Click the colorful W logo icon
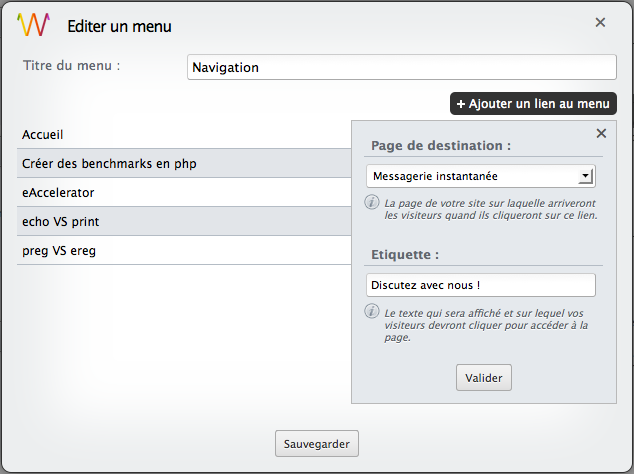This screenshot has height=474, width=634. tap(34, 25)
